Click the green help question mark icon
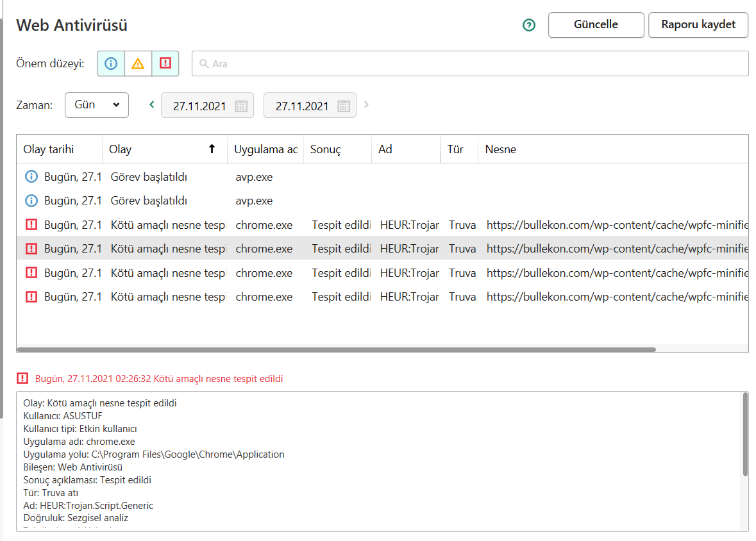Screen dimensions: 756x541 [x=529, y=25]
